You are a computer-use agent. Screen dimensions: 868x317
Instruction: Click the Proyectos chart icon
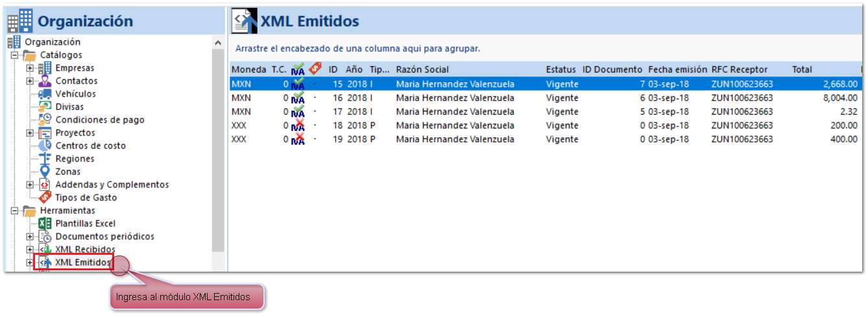tap(45, 133)
